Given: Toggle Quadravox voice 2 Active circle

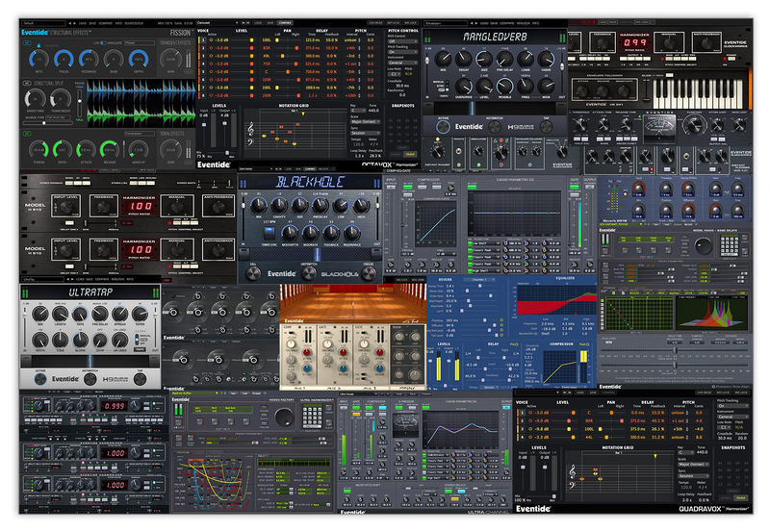Looking at the screenshot, I should point(530,420).
